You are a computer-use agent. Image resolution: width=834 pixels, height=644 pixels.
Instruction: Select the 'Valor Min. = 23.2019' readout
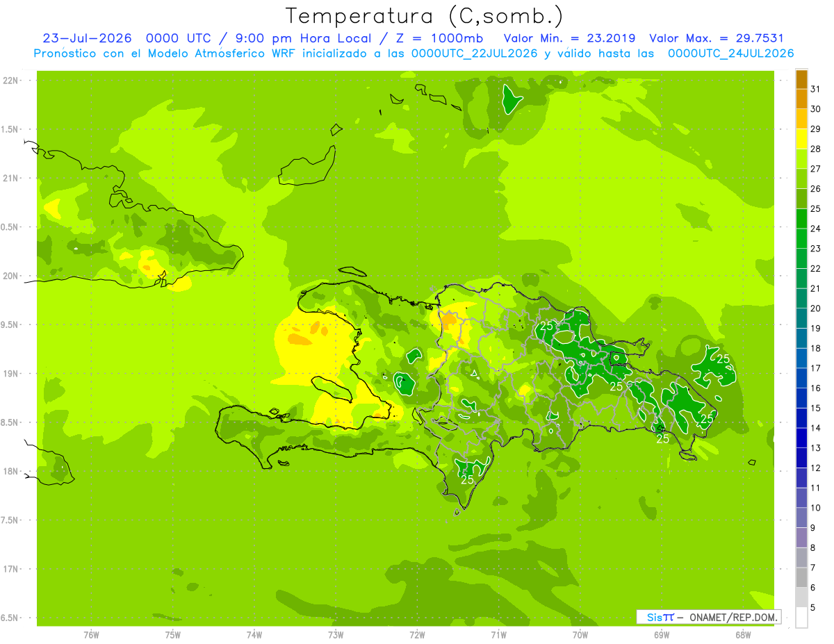pos(569,38)
